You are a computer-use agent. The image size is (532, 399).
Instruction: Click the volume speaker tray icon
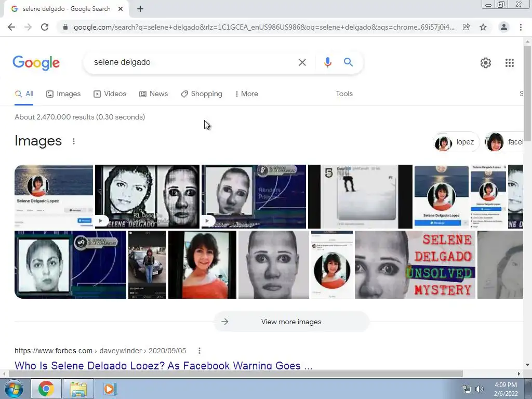click(480, 389)
